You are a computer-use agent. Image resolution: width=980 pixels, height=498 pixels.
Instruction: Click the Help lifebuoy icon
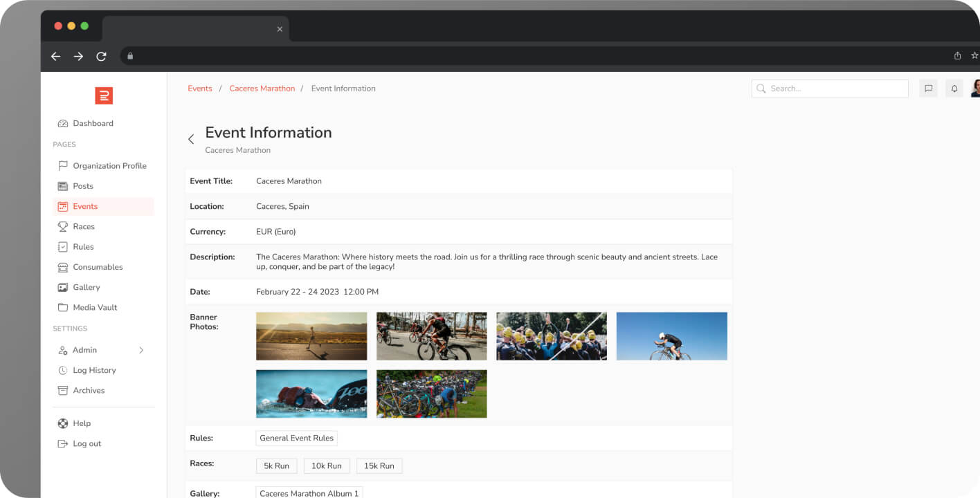63,423
